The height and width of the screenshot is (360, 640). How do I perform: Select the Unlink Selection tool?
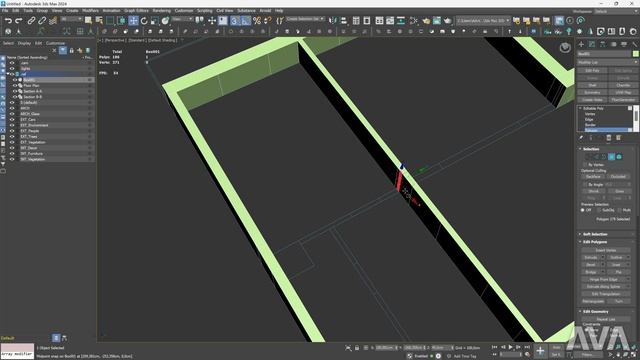[x=42, y=20]
